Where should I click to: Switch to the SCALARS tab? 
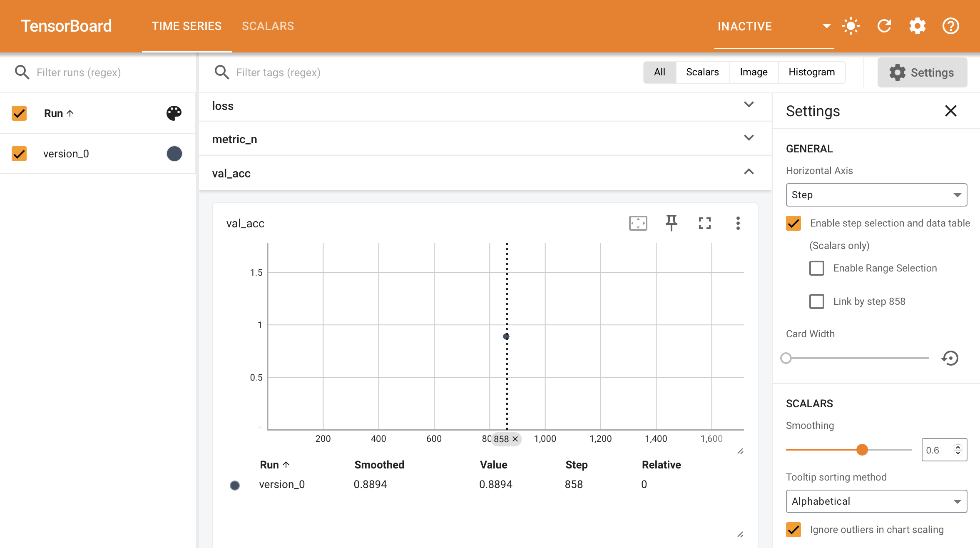[x=268, y=26]
